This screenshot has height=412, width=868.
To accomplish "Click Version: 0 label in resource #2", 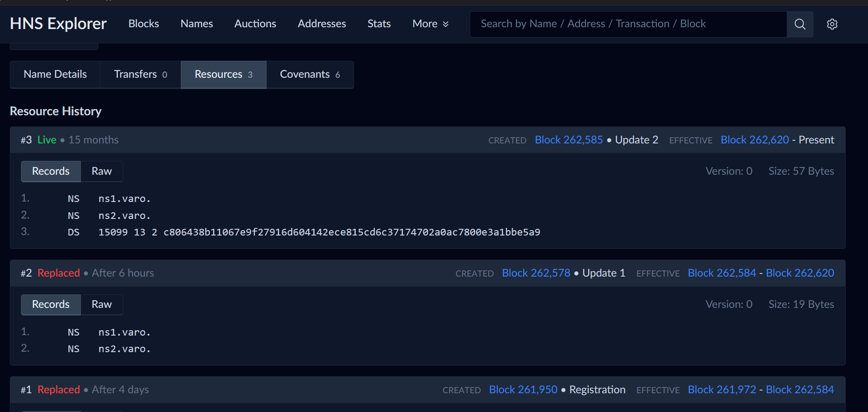I will tap(729, 304).
